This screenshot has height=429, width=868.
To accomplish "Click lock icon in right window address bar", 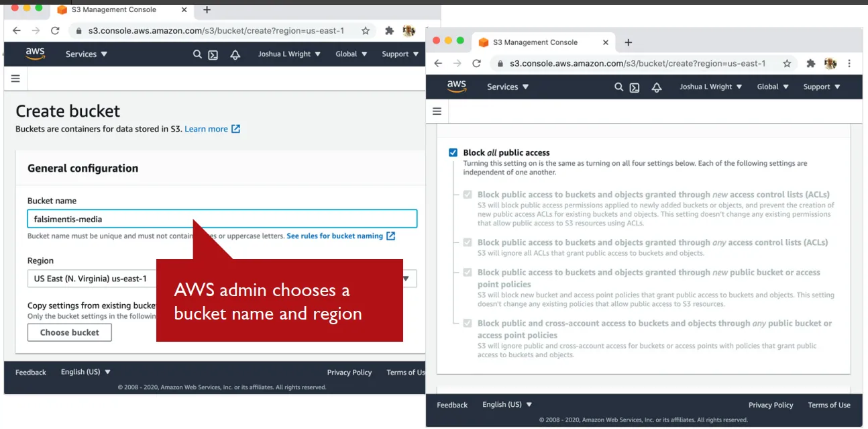I will tap(500, 64).
